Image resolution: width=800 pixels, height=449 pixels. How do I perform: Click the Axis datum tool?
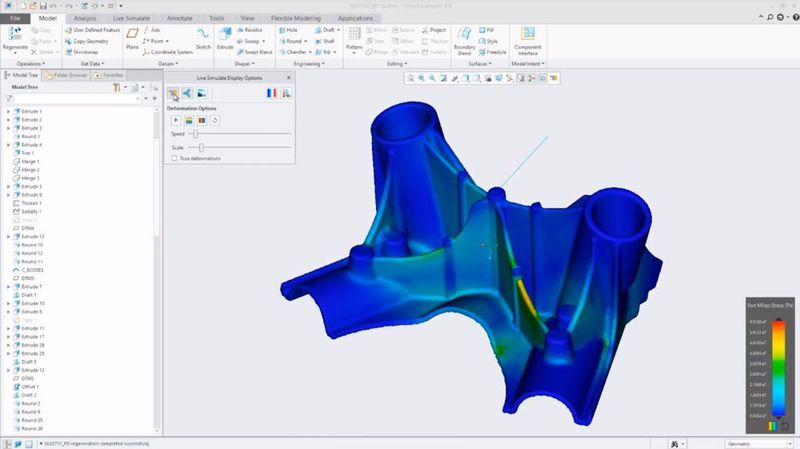pos(152,30)
